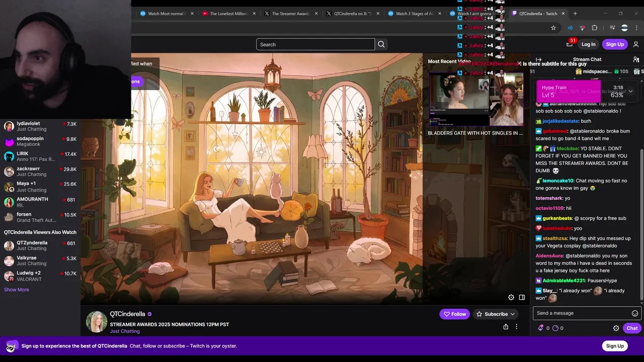644x362 pixels.
Task: Open the Chrome three-dot menu
Action: pos(636,28)
